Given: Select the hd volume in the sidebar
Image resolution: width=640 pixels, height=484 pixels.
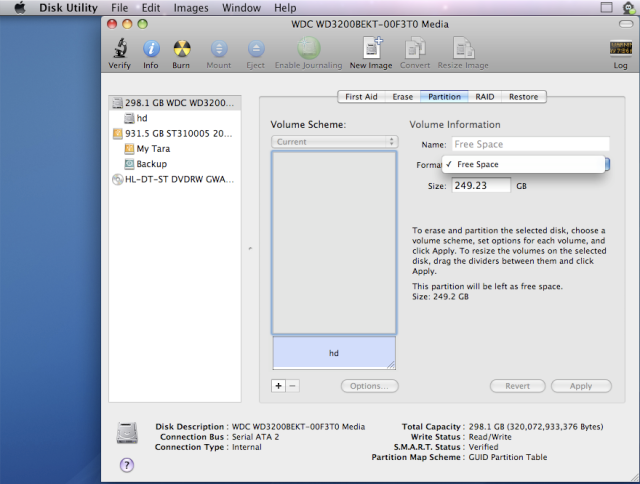Looking at the screenshot, I should (x=175, y=118).
